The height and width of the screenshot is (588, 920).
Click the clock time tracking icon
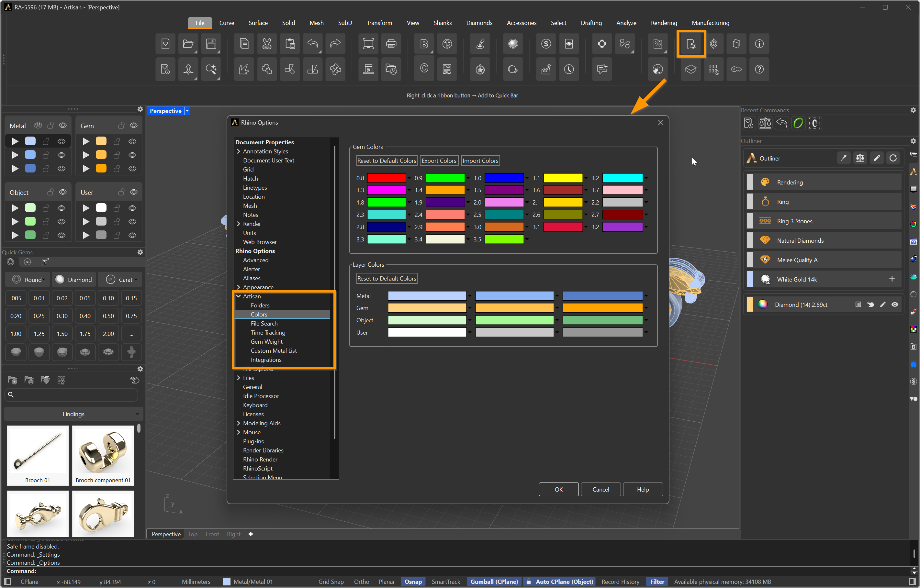(569, 70)
